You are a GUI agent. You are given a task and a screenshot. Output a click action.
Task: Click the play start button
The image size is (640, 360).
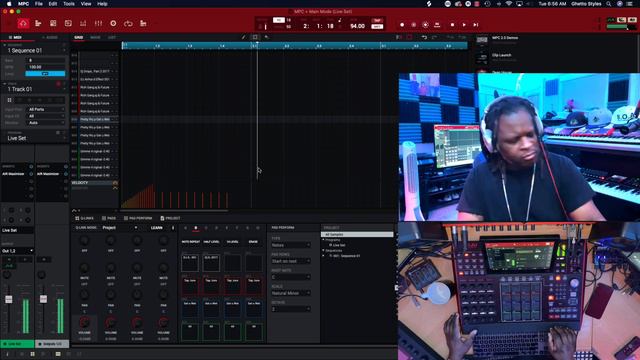476,25
